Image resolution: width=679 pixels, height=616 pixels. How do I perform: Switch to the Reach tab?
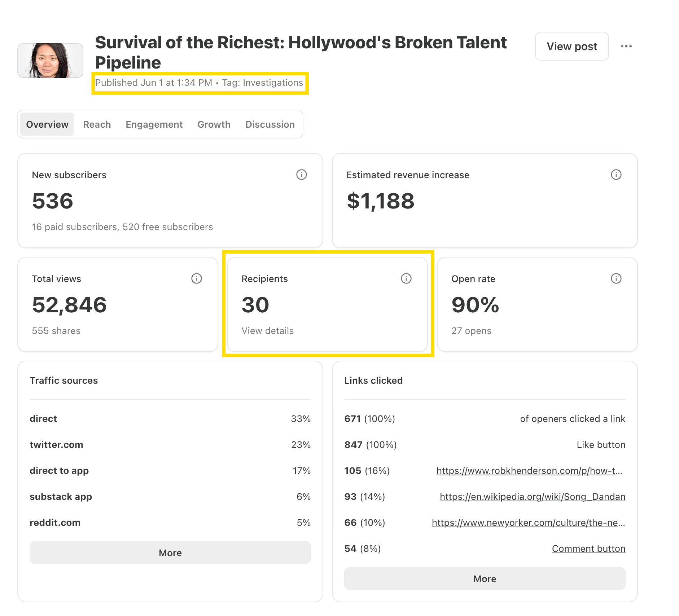97,124
